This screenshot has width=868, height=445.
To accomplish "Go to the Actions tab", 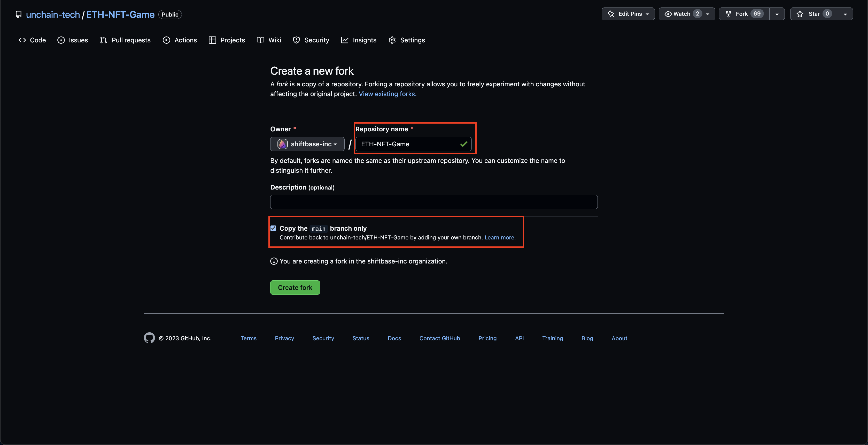I will 180,40.
